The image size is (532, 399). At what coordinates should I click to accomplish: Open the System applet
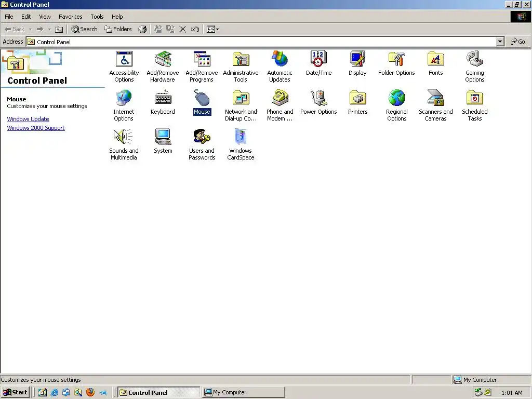163,141
